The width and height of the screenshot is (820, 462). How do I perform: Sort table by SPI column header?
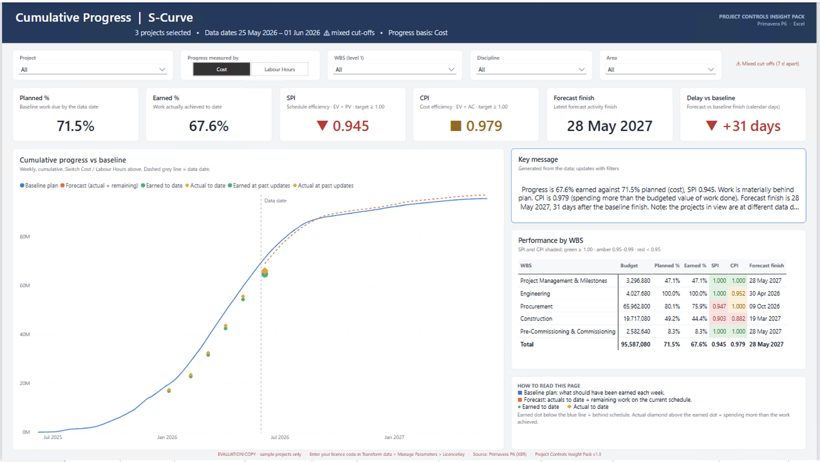715,266
